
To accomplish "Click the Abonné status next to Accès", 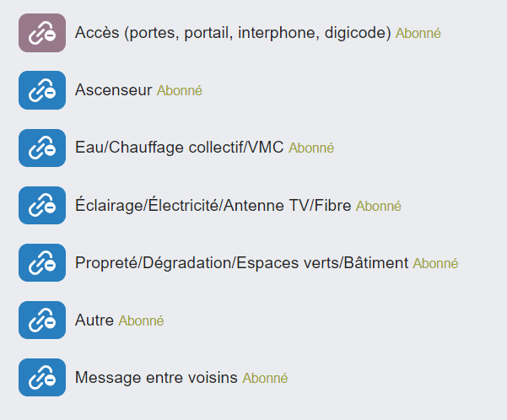I will 418,34.
